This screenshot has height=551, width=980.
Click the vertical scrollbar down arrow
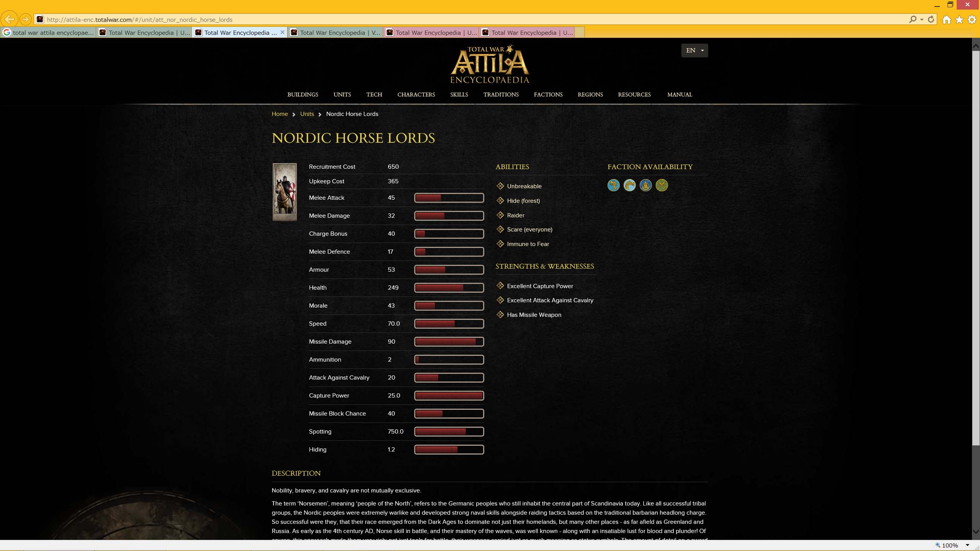(x=976, y=532)
